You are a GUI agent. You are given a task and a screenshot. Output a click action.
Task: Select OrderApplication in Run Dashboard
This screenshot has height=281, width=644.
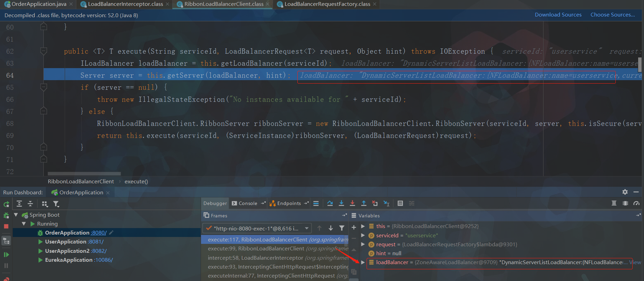(x=107, y=233)
